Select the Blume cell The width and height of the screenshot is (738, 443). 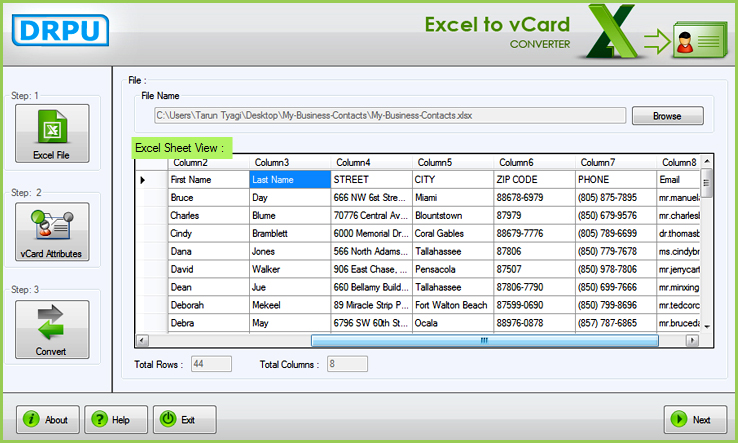(290, 216)
